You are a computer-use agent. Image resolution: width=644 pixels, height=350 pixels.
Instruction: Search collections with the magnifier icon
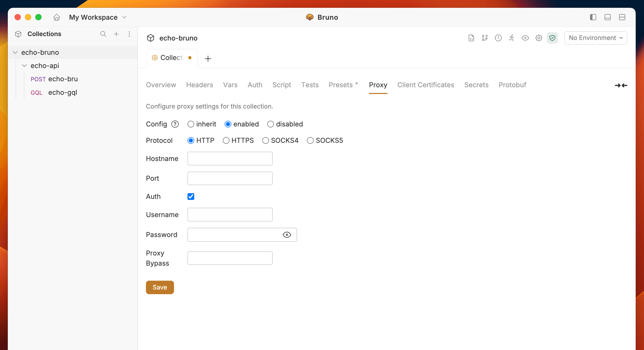pyautogui.click(x=103, y=34)
